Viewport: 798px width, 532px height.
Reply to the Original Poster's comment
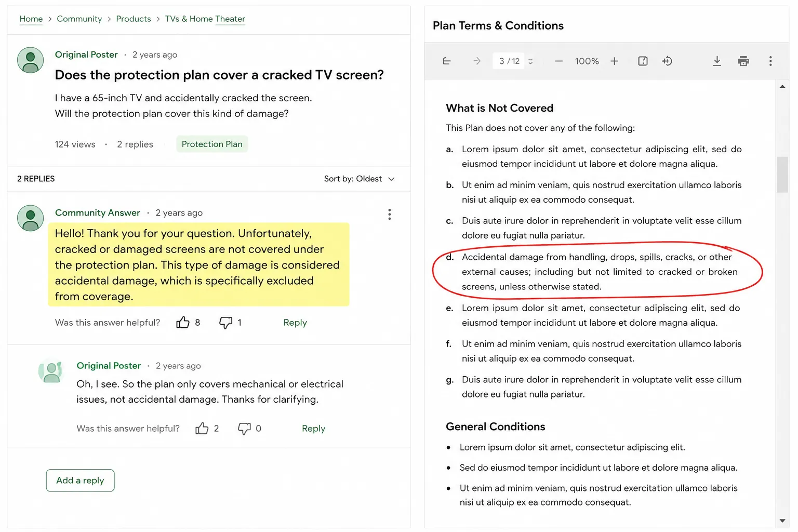[x=313, y=429]
